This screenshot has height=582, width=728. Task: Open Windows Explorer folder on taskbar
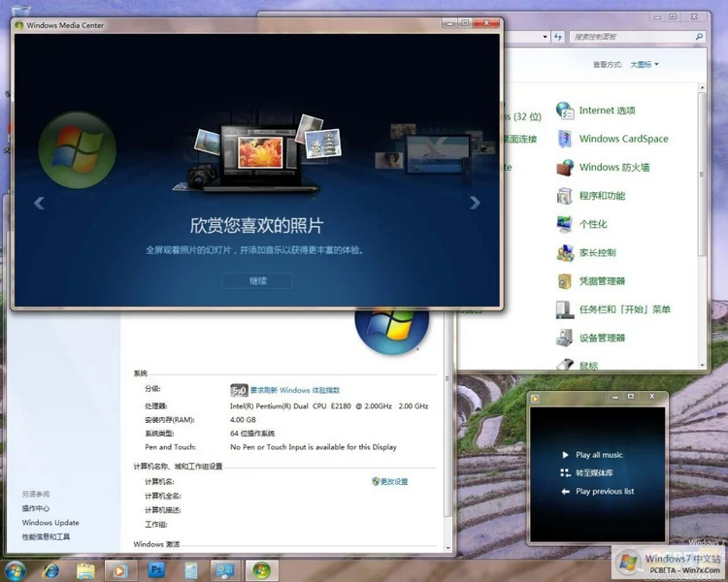pos(85,570)
